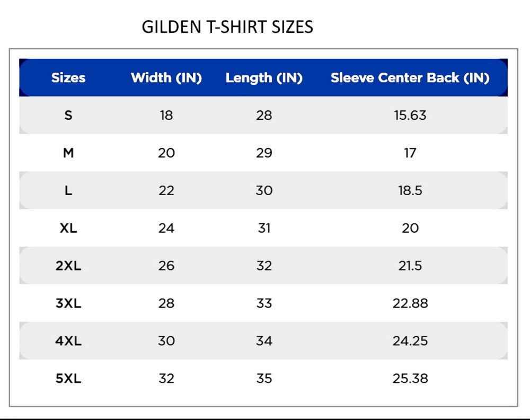Image resolution: width=530 pixels, height=420 pixels.
Task: Click the L size row label
Action: coord(68,190)
